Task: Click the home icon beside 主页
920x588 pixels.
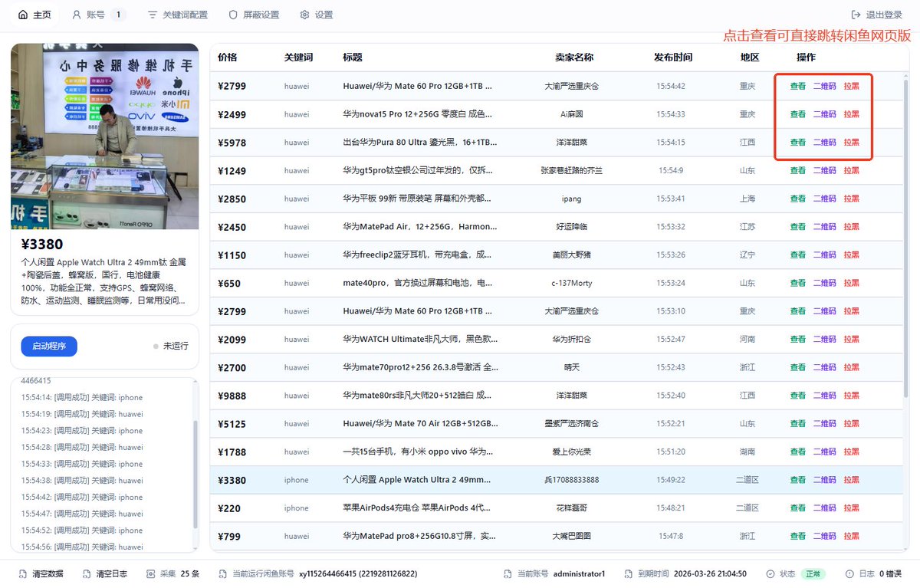Action: click(22, 15)
